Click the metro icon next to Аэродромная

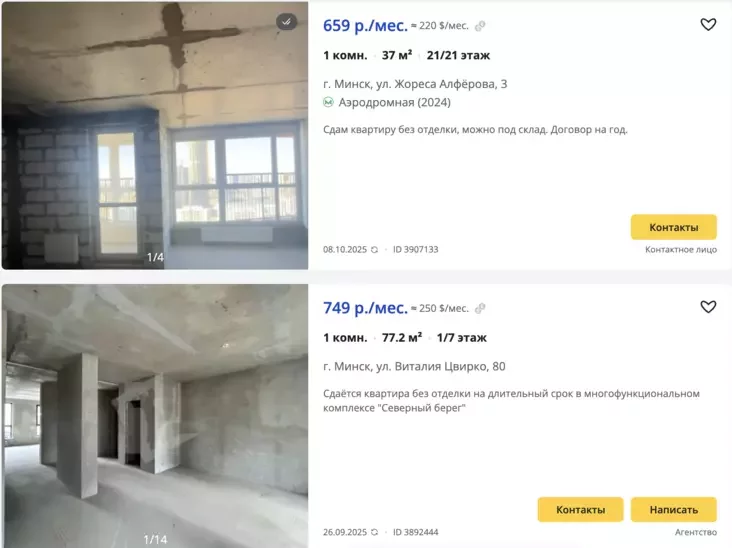(x=329, y=102)
